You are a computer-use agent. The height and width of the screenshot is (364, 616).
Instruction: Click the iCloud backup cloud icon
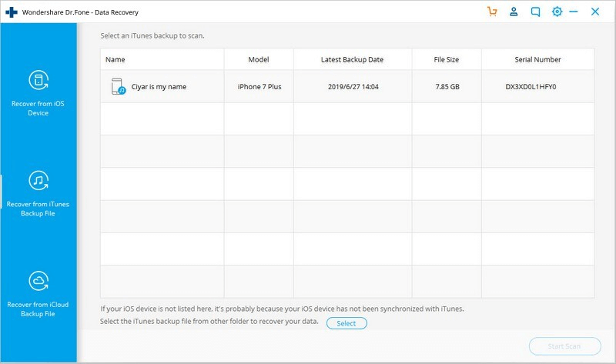click(x=38, y=281)
